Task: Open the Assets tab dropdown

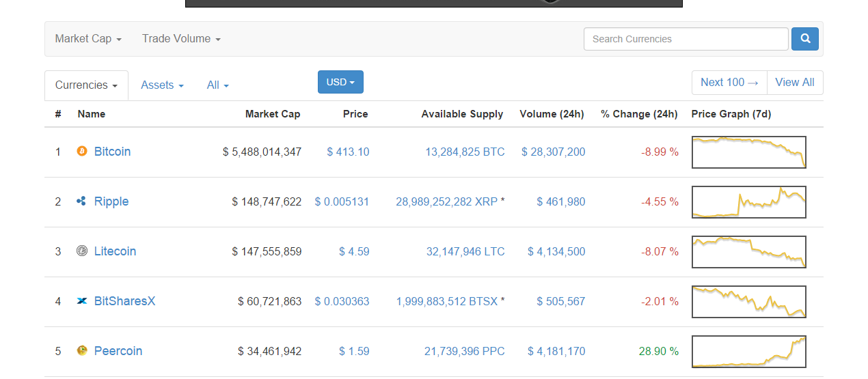Action: point(162,85)
